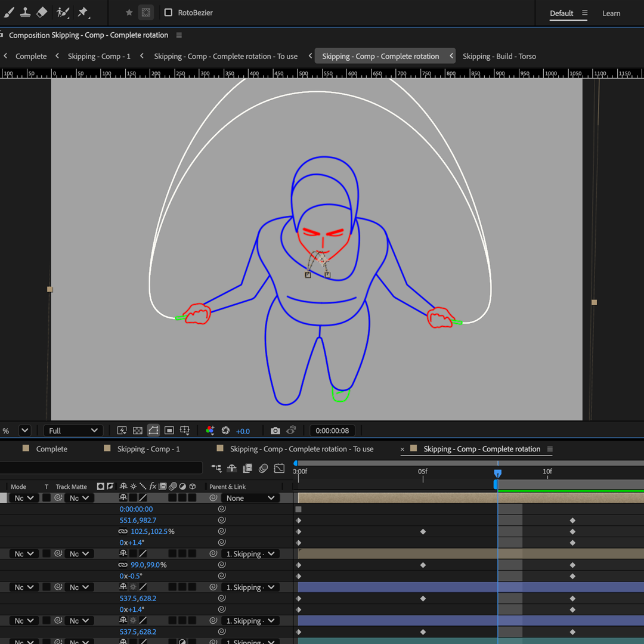
Task: Select the Eraser tool
Action: (x=42, y=13)
